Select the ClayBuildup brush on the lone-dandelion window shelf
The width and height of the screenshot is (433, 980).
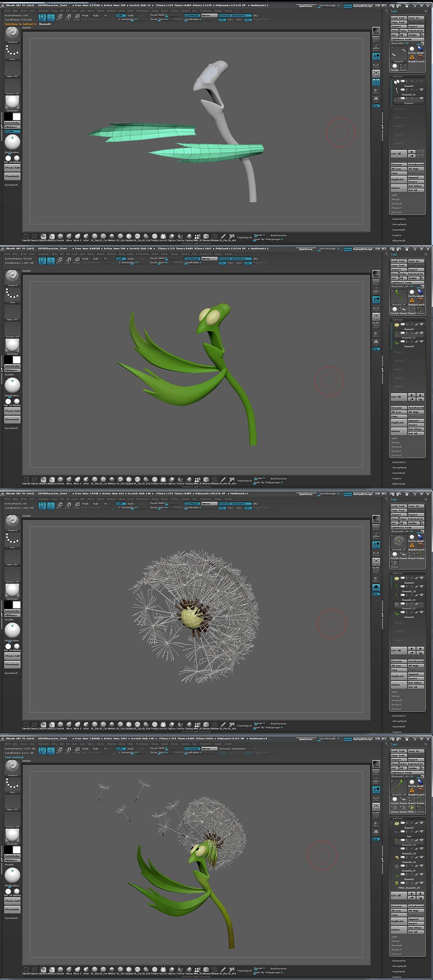129,724
